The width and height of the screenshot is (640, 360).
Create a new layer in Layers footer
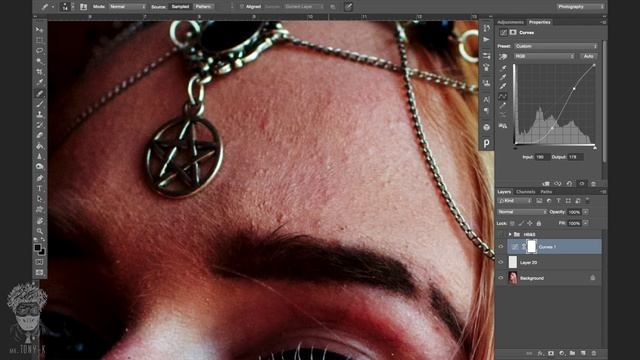(583, 353)
